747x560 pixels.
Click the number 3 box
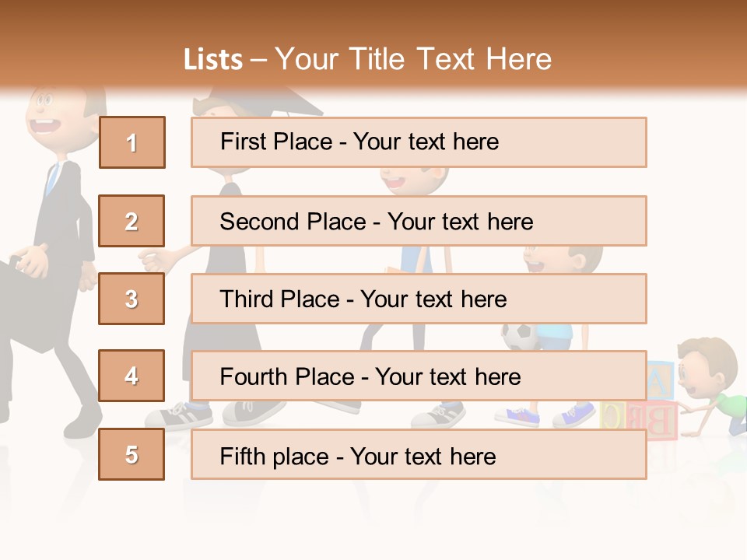[x=132, y=299]
